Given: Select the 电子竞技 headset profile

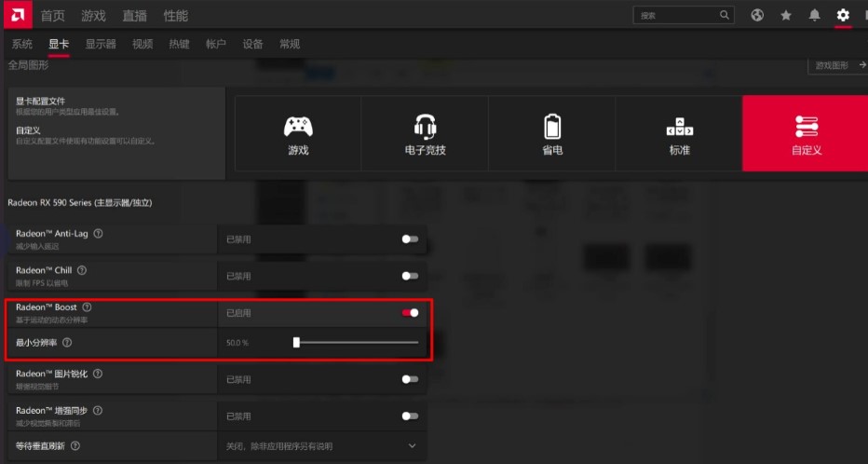Looking at the screenshot, I should (x=425, y=133).
